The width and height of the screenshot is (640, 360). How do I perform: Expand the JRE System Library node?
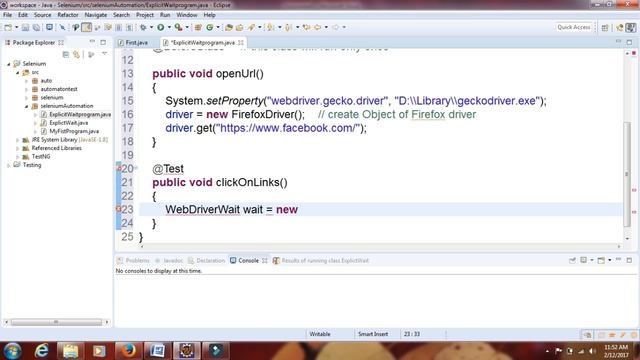[x=18, y=140]
